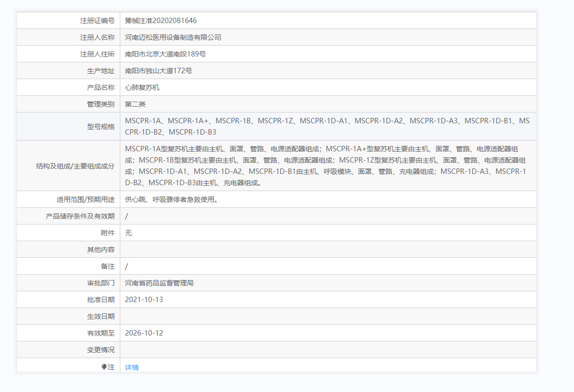Click the 生效日期 row label
This screenshot has height=392, width=574.
pos(101,316)
